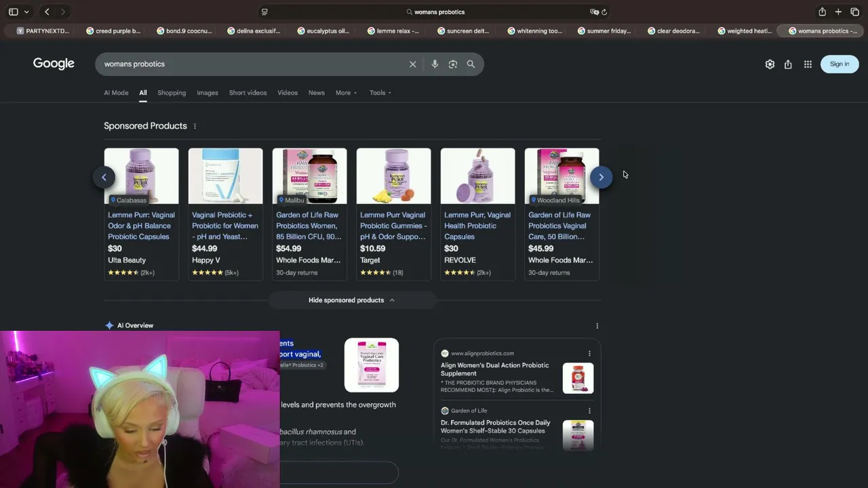Click the Safari address bar
This screenshot has height=488, width=868.
(x=435, y=12)
